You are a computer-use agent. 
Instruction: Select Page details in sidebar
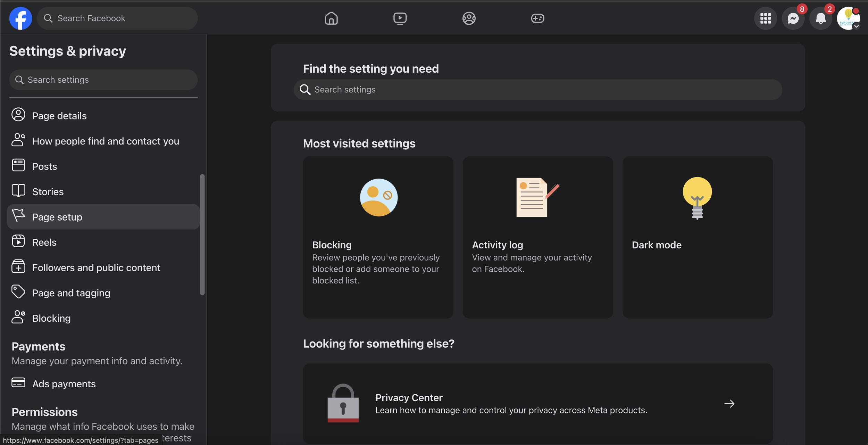(x=59, y=116)
